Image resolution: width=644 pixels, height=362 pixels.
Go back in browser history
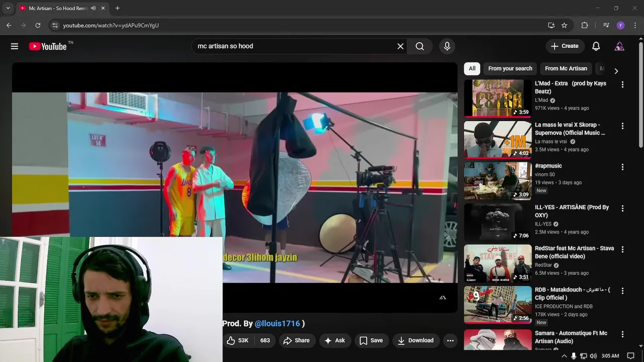(x=9, y=25)
